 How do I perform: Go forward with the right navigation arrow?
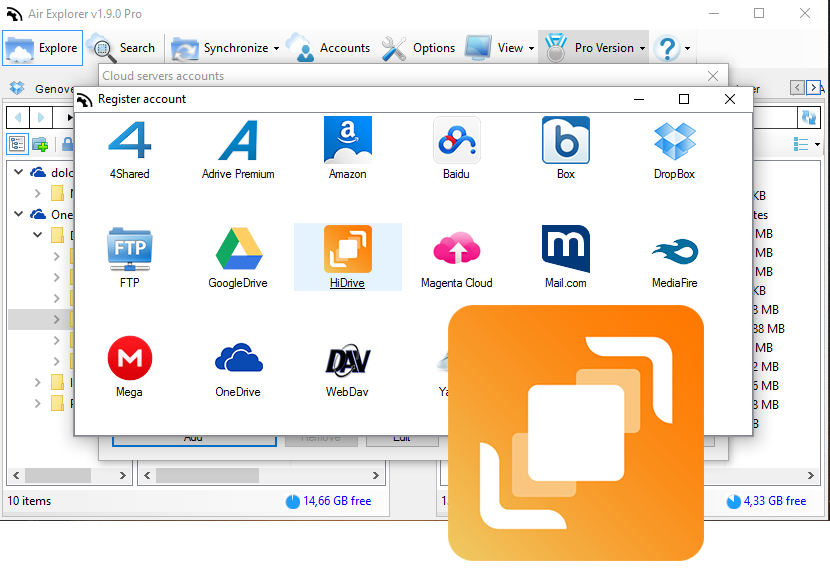[41, 117]
